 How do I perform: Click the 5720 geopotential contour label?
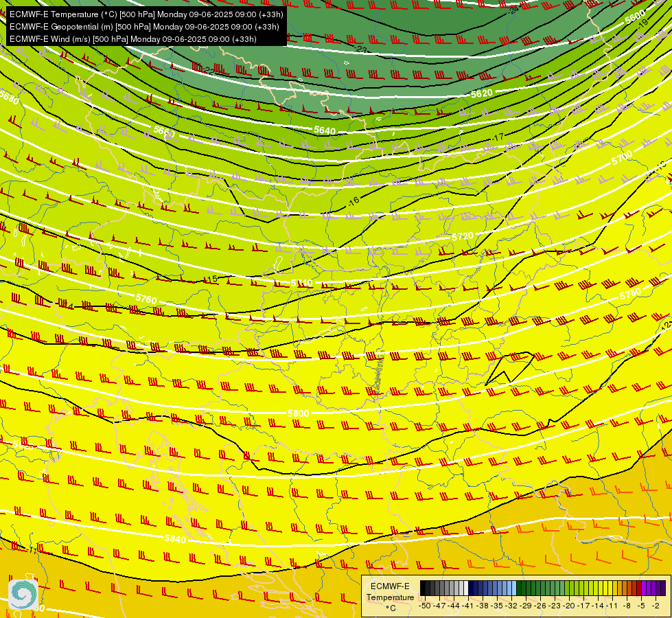[x=463, y=236]
